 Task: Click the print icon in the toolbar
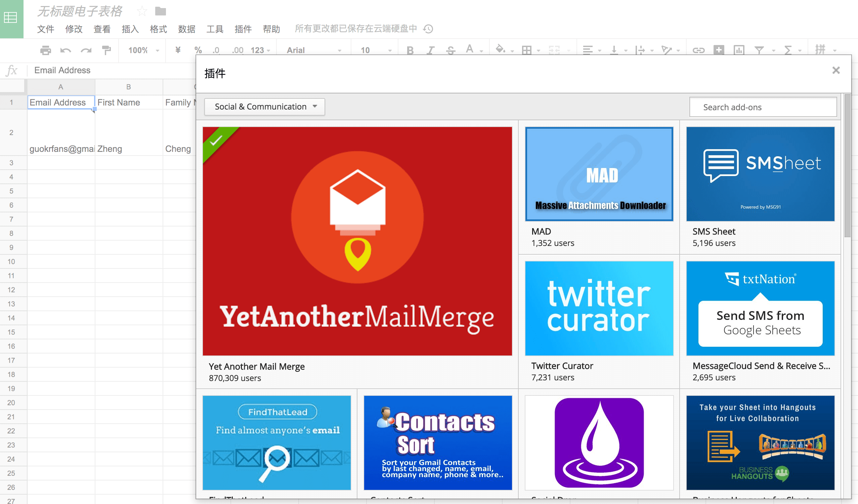(45, 50)
